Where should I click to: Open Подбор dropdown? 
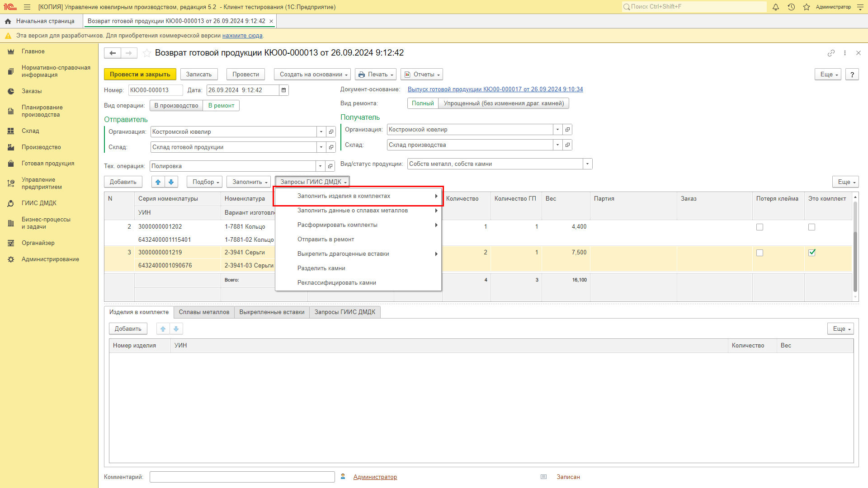(205, 182)
